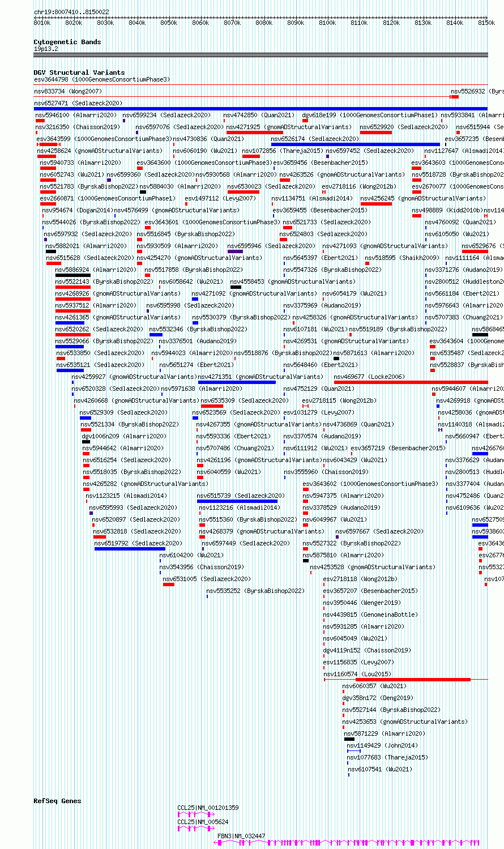This screenshot has width=504, height=849.
Task: Select variant esv1156835 (Levy2007)
Action: (358, 662)
